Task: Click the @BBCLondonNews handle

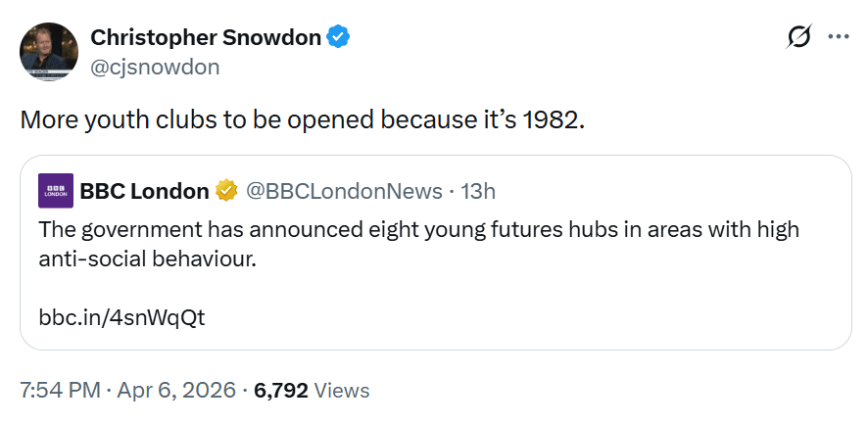Action: pos(341,191)
